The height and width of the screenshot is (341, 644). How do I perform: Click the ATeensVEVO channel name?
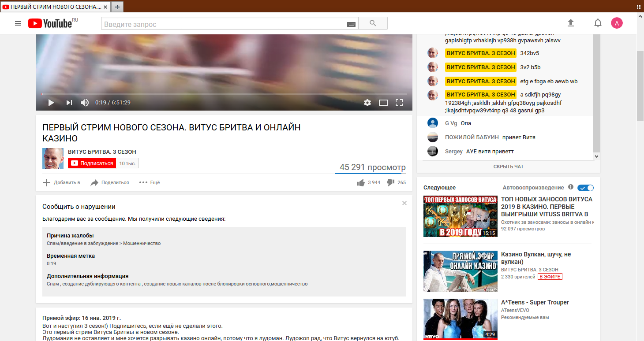pos(515,310)
